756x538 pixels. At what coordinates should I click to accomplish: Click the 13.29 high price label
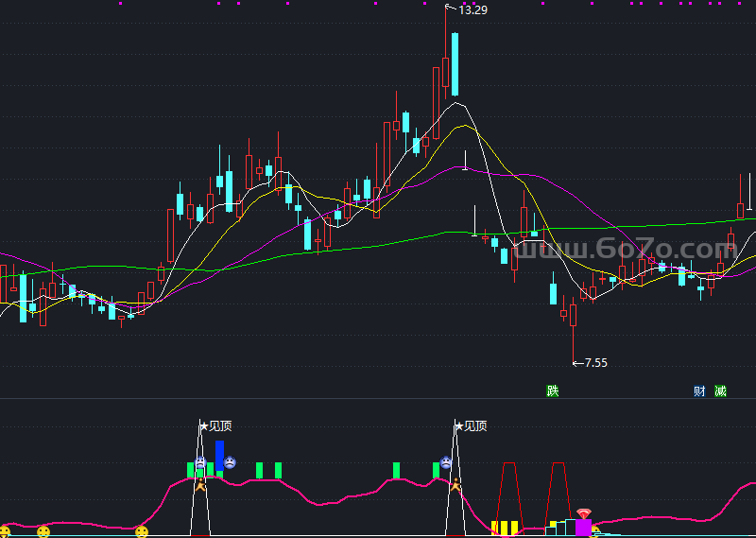coord(472,10)
